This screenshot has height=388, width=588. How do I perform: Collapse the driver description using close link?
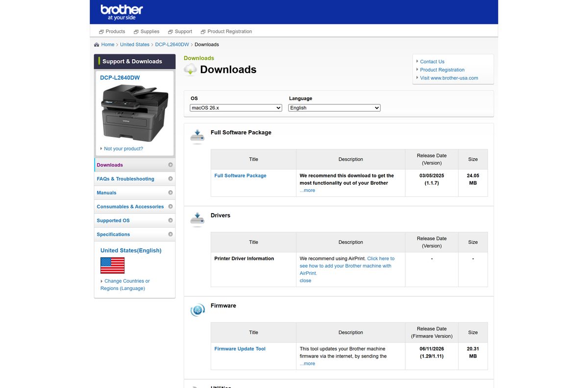305,281
